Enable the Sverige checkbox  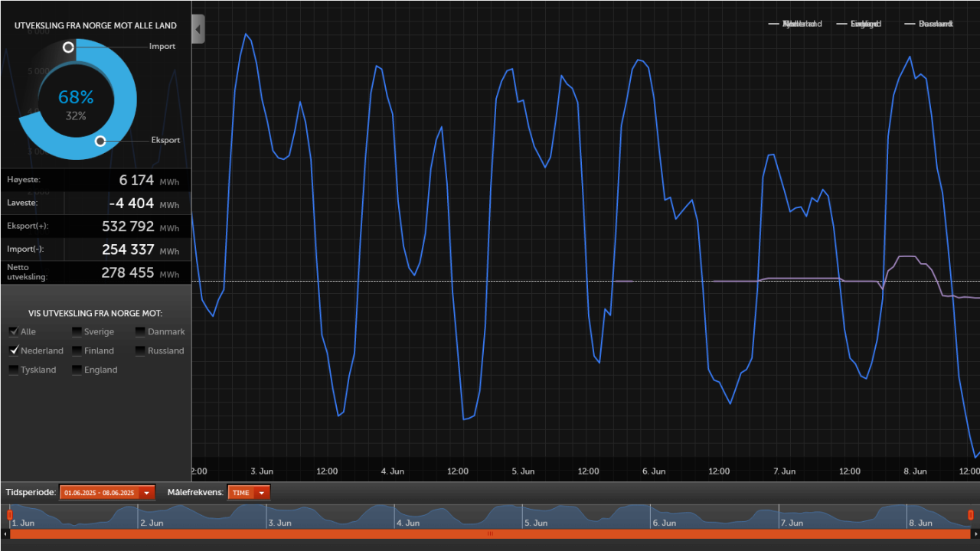click(77, 331)
